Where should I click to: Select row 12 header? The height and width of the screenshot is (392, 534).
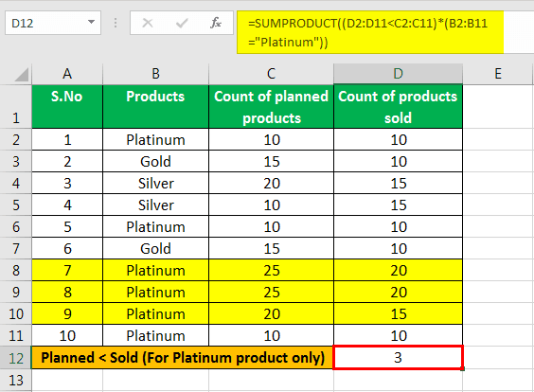(x=16, y=358)
